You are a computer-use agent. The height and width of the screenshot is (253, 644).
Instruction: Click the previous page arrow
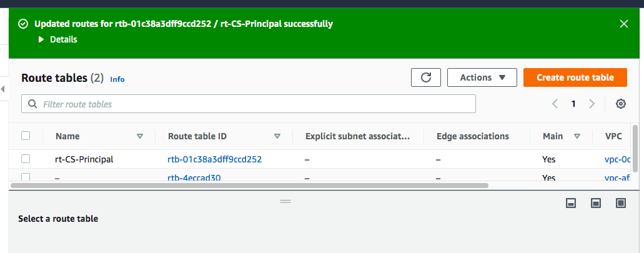point(555,104)
